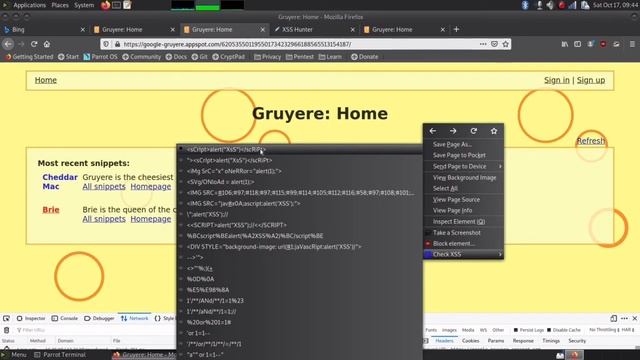Select the <SVg/ONloAd=alert(1)> payload

click(x=300, y=182)
